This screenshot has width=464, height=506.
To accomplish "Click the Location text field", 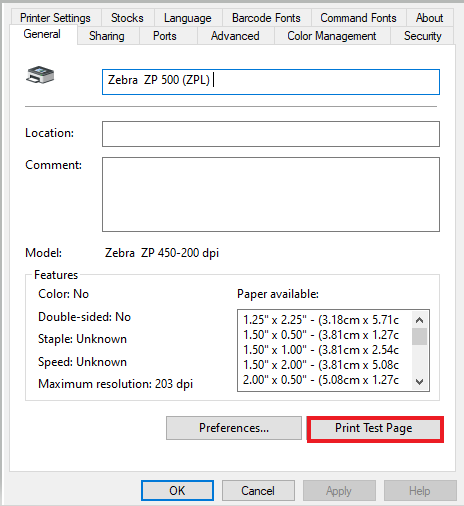I will (271, 134).
